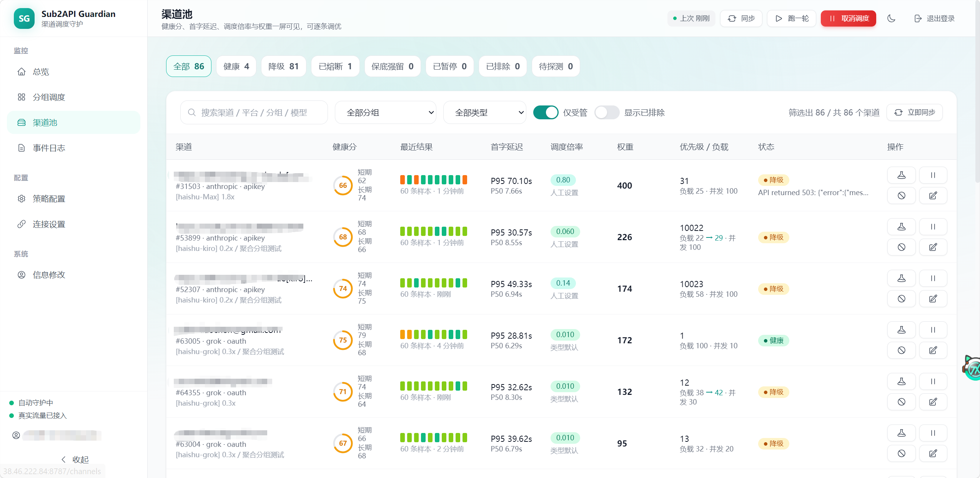Image resolution: width=980 pixels, height=478 pixels.
Task: Open 策略配置 in the sidebar
Action: 73,199
